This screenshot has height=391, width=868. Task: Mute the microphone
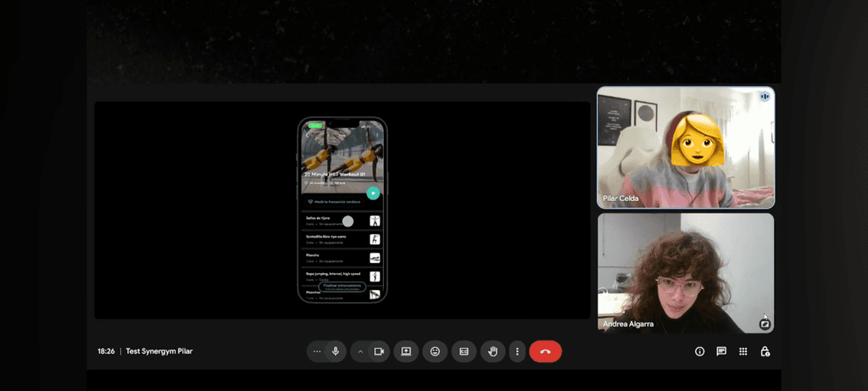336,352
